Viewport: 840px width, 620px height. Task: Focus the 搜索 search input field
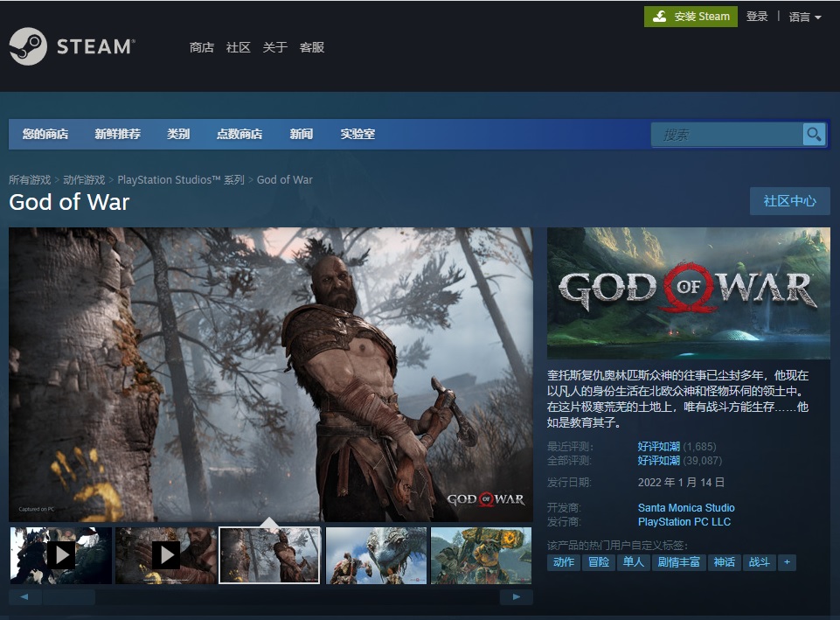click(727, 135)
